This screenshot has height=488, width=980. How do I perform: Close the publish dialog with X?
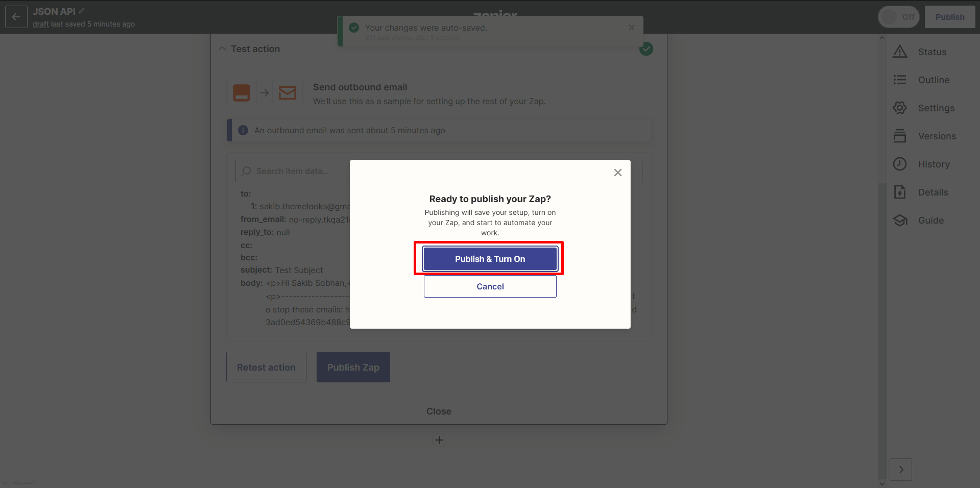617,173
